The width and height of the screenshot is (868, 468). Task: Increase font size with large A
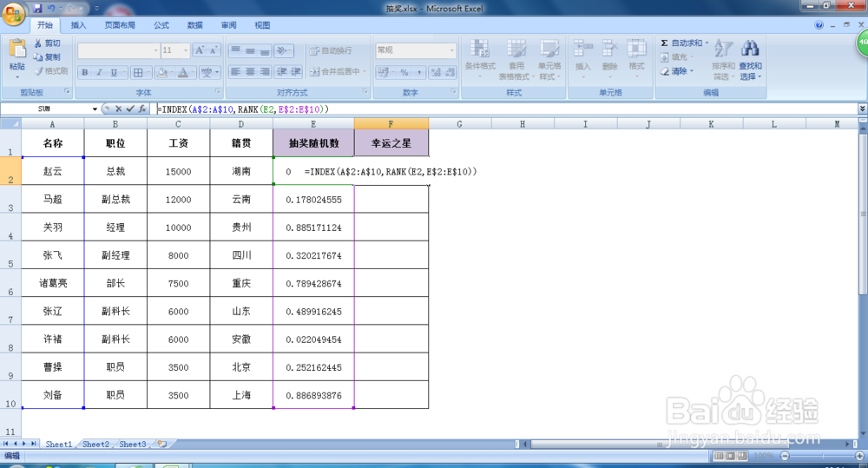click(x=200, y=50)
